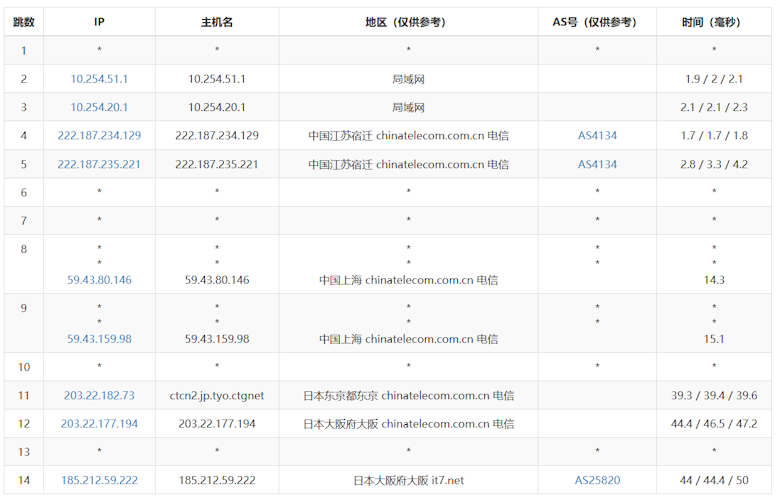Click IP link 203.22.182.73
This screenshot has height=503, width=780.
click(x=99, y=396)
